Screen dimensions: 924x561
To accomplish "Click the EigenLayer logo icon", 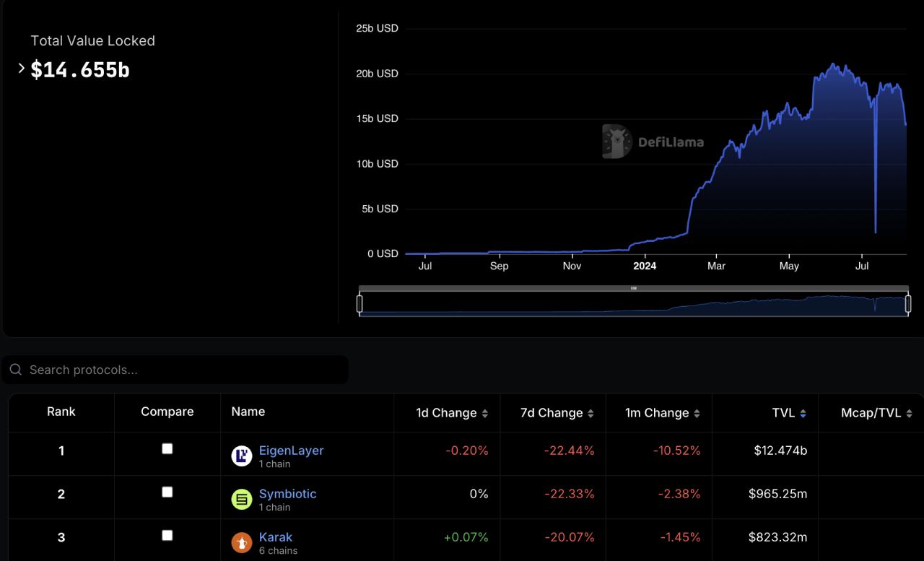I will click(241, 456).
